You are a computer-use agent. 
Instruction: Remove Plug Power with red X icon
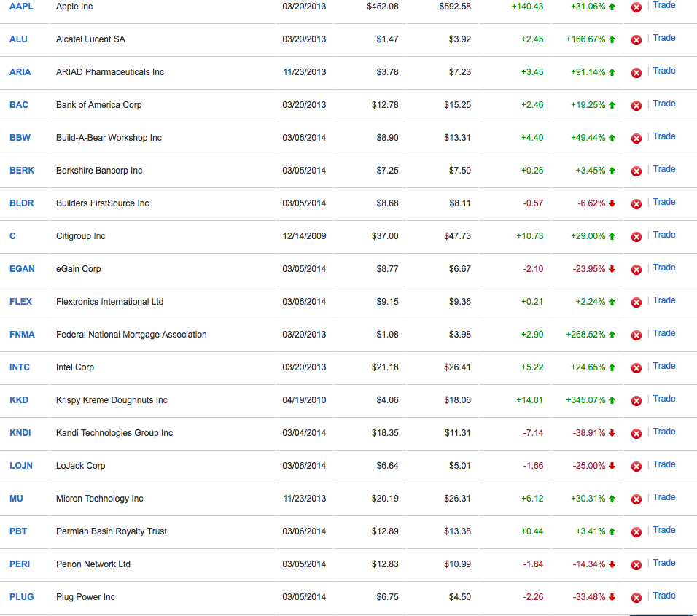click(636, 598)
